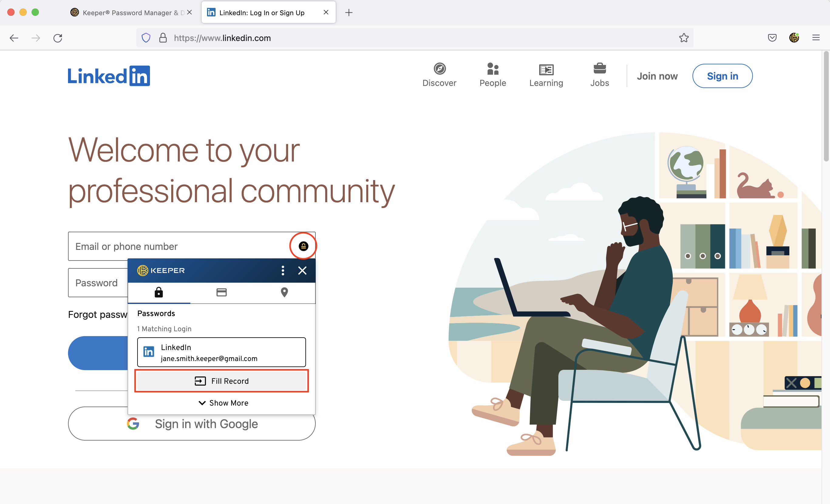
Task: Click the site padlock icon in address bar
Action: coord(163,38)
